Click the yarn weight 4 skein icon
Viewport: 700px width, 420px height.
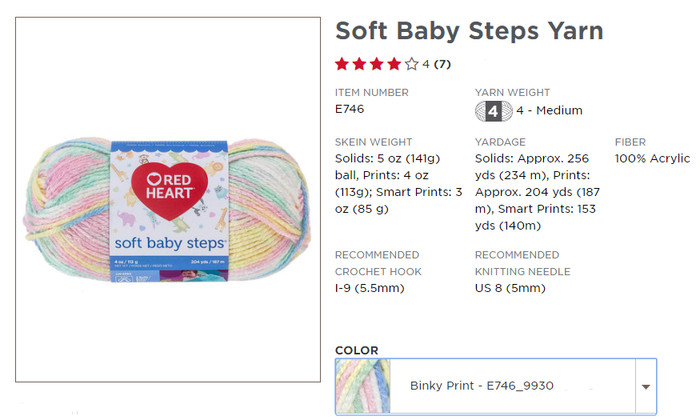point(493,111)
